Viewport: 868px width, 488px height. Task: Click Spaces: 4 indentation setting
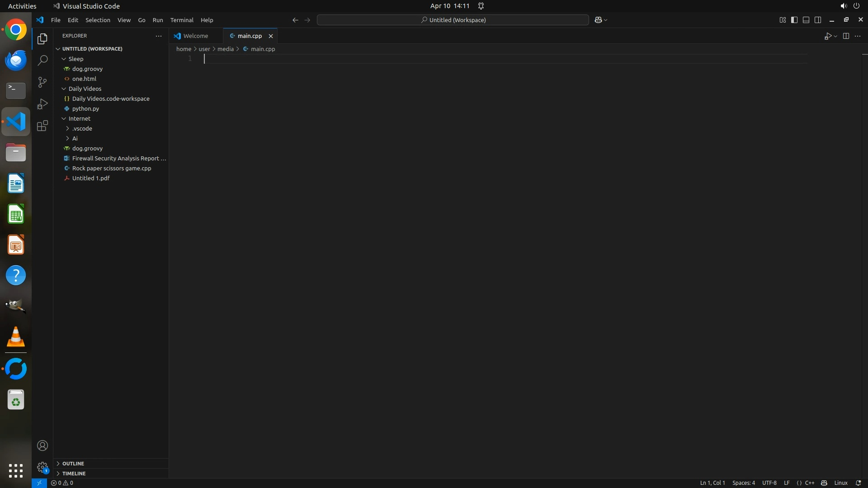[x=743, y=483]
